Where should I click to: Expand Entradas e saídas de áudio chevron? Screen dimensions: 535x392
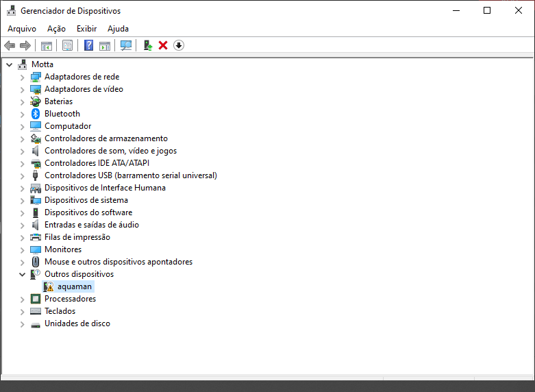point(22,225)
